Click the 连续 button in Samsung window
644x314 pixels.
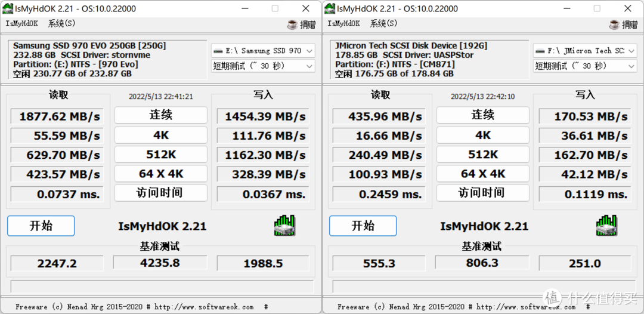161,115
